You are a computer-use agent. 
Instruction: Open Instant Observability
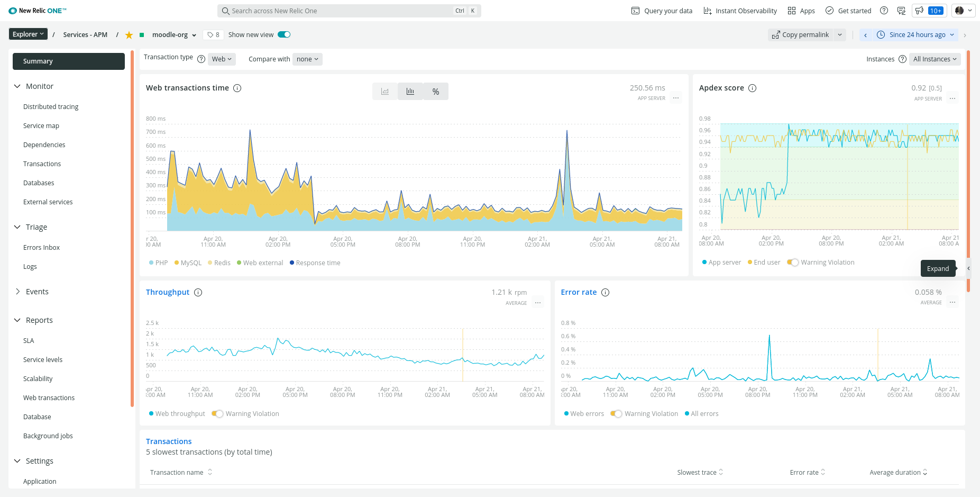(x=740, y=11)
